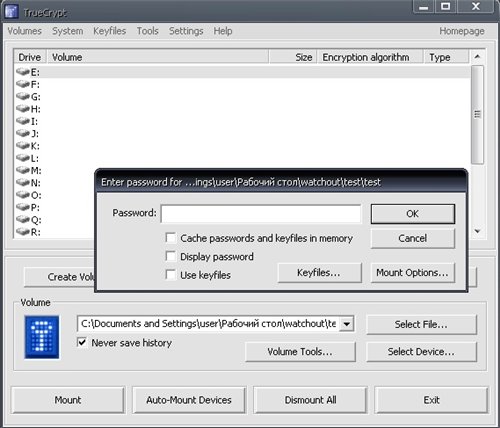
Task: Sort by the Volume column header
Action: pos(158,57)
